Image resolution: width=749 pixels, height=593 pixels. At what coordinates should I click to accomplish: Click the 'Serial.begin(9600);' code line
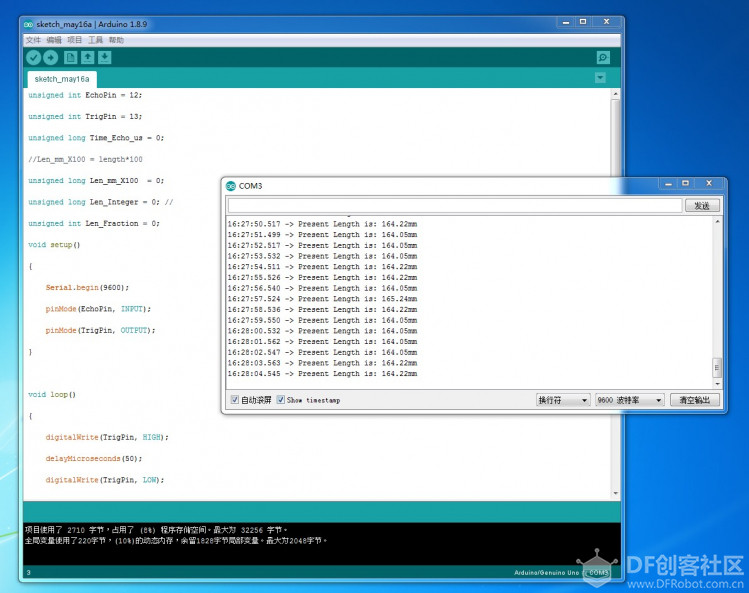[87, 288]
